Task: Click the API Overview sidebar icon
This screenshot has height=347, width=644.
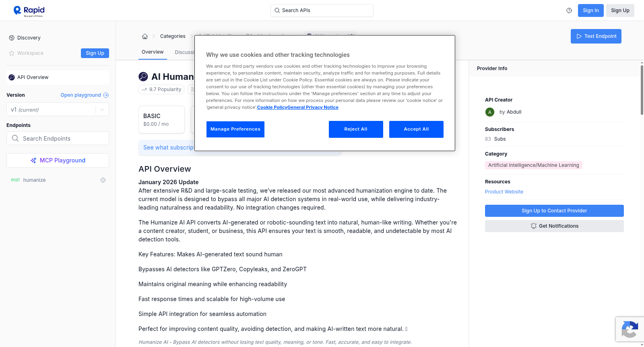Action: click(12, 77)
